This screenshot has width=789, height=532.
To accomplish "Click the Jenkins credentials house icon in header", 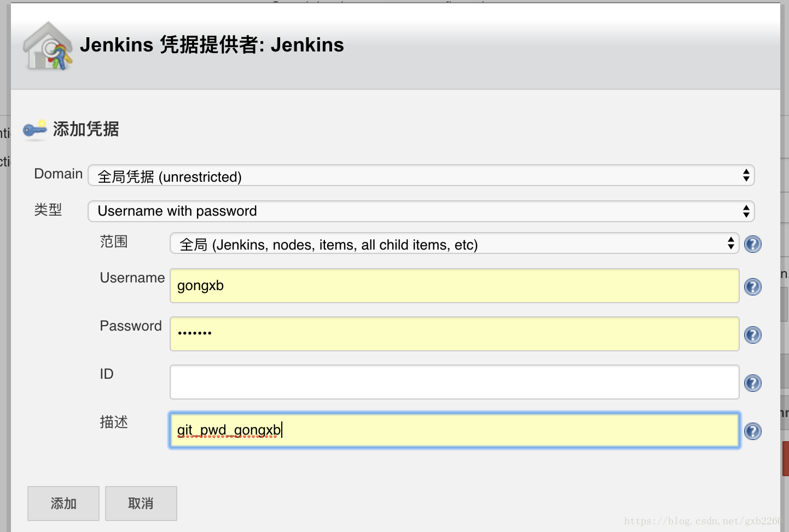I will pyautogui.click(x=48, y=46).
